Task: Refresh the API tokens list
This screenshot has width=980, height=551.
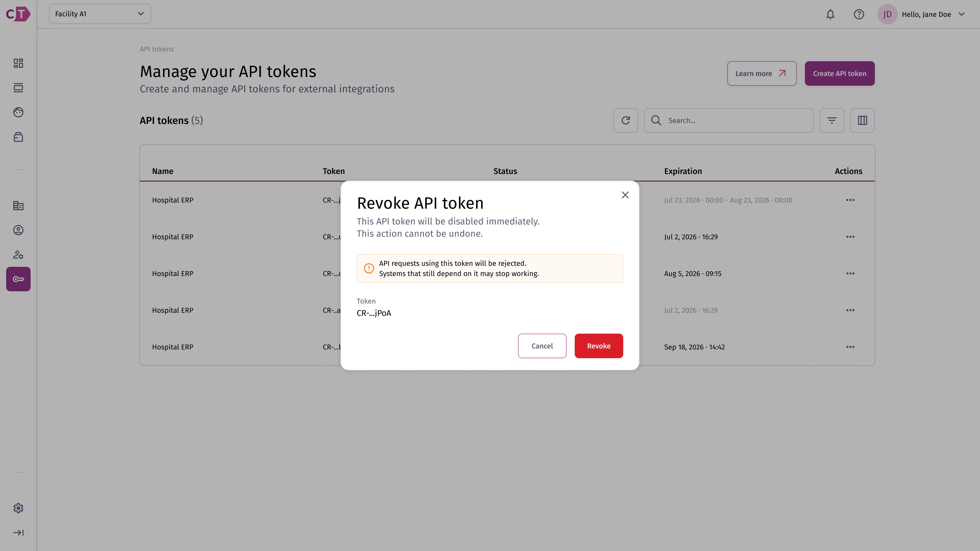Action: (626, 121)
